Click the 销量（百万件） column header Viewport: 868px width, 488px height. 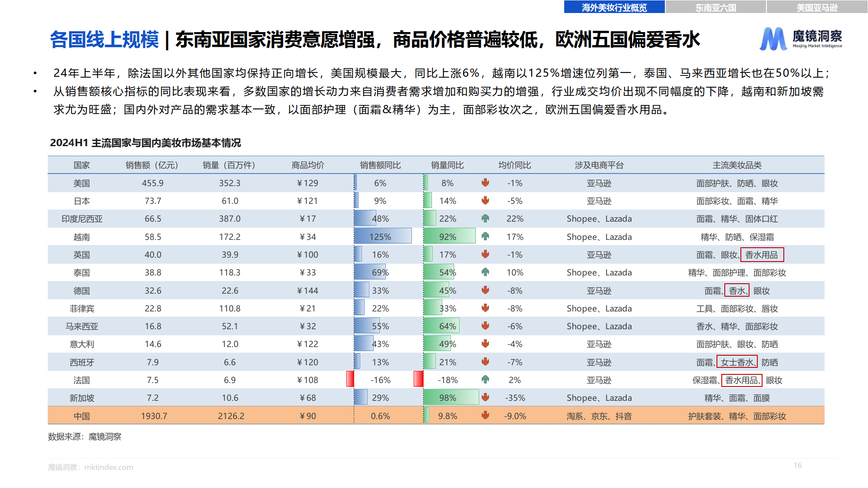[230, 165]
